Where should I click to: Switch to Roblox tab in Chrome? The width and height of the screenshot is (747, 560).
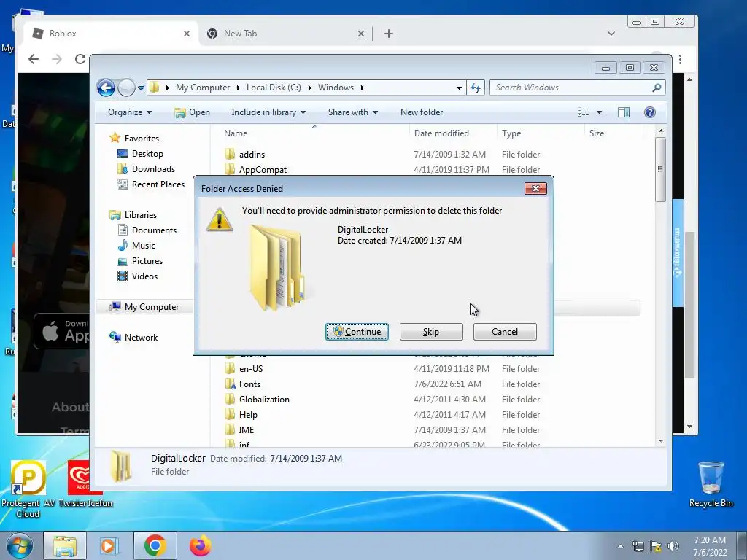point(109,34)
